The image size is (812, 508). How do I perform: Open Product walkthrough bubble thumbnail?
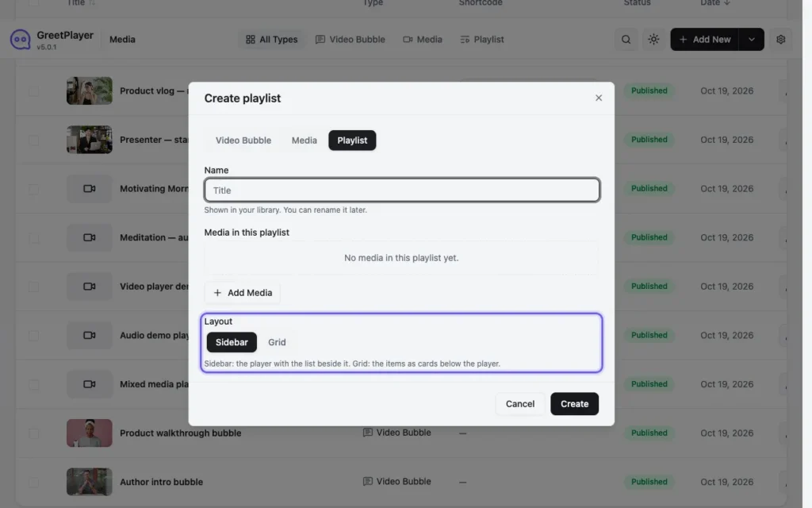tap(89, 433)
